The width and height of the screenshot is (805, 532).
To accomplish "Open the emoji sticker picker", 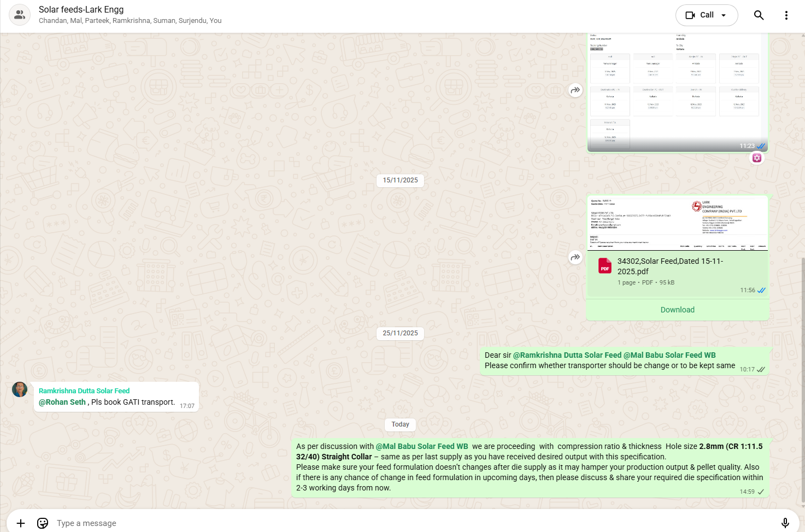I will click(x=43, y=523).
